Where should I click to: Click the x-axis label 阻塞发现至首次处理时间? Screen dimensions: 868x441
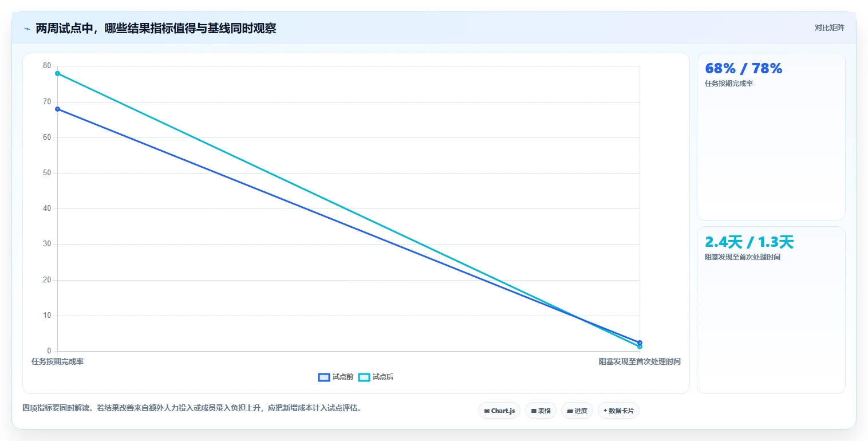640,361
